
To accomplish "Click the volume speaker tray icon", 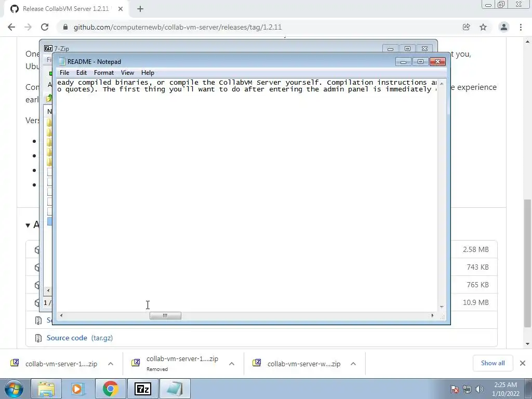I will 480,389.
